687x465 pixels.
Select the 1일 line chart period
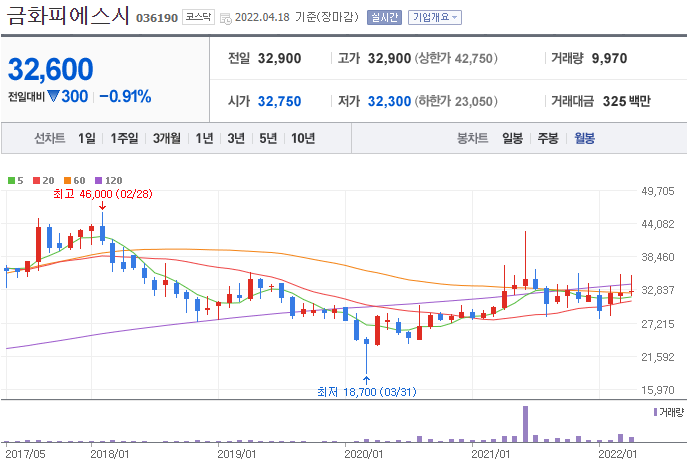point(87,138)
